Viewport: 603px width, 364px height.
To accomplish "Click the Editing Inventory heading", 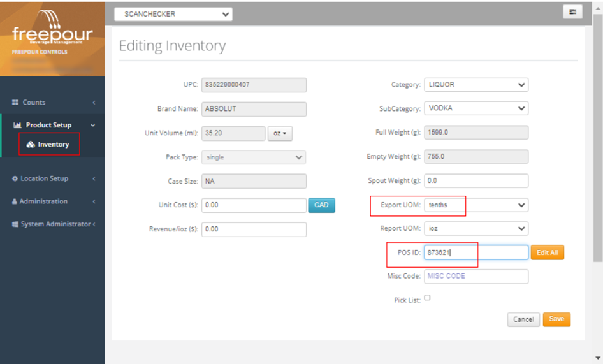I will (x=172, y=46).
